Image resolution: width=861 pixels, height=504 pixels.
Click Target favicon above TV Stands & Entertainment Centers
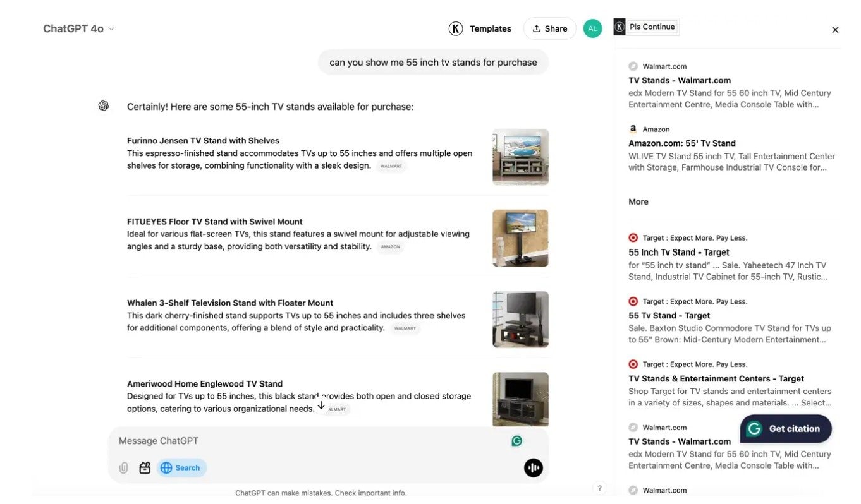(x=633, y=364)
